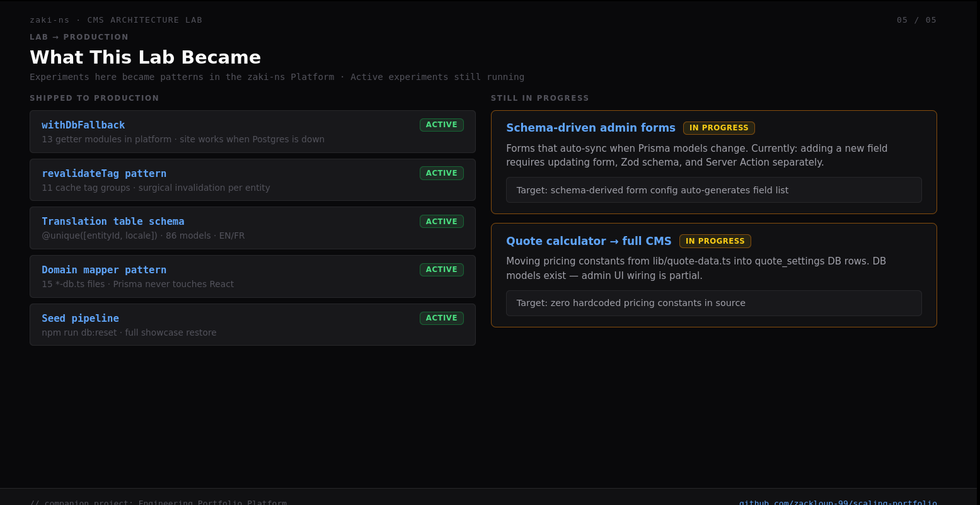The height and width of the screenshot is (505, 980).
Task: Click the 05 / 05 slide counter
Action: click(917, 20)
